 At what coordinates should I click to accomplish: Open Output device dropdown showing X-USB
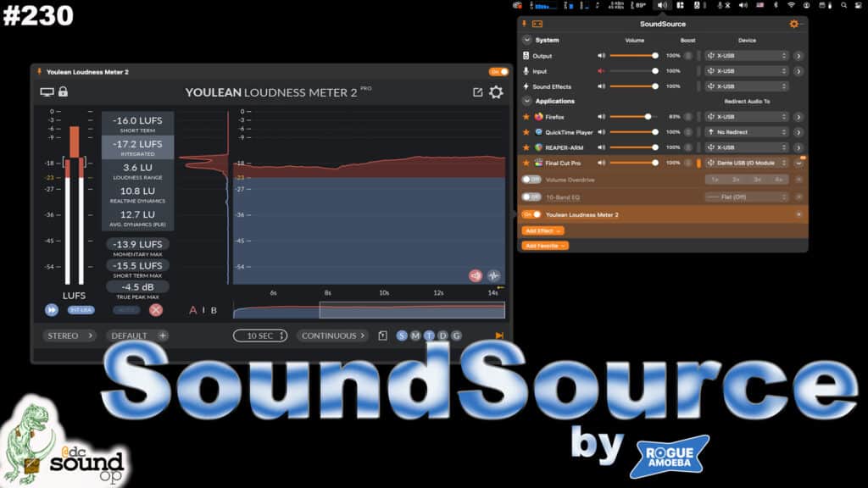[x=746, y=56]
